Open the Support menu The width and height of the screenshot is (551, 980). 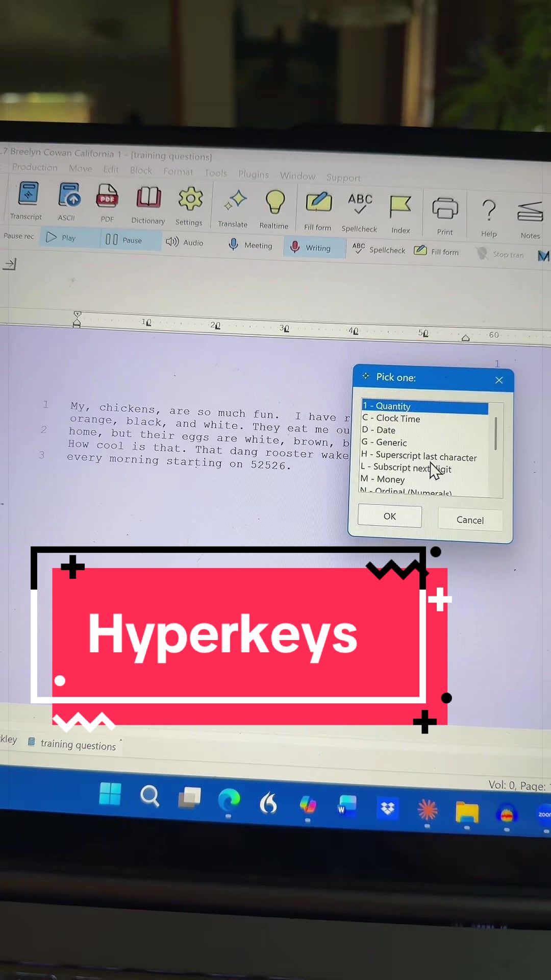(343, 178)
